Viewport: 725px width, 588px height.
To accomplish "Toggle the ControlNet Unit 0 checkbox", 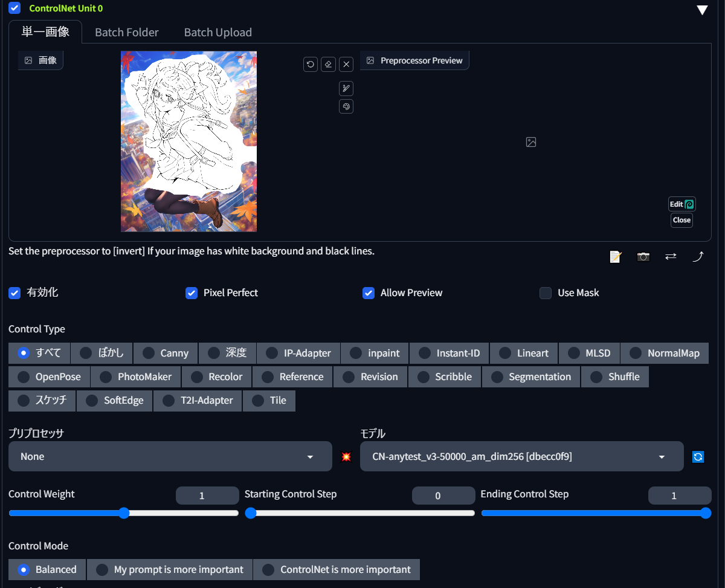I will 14,8.
